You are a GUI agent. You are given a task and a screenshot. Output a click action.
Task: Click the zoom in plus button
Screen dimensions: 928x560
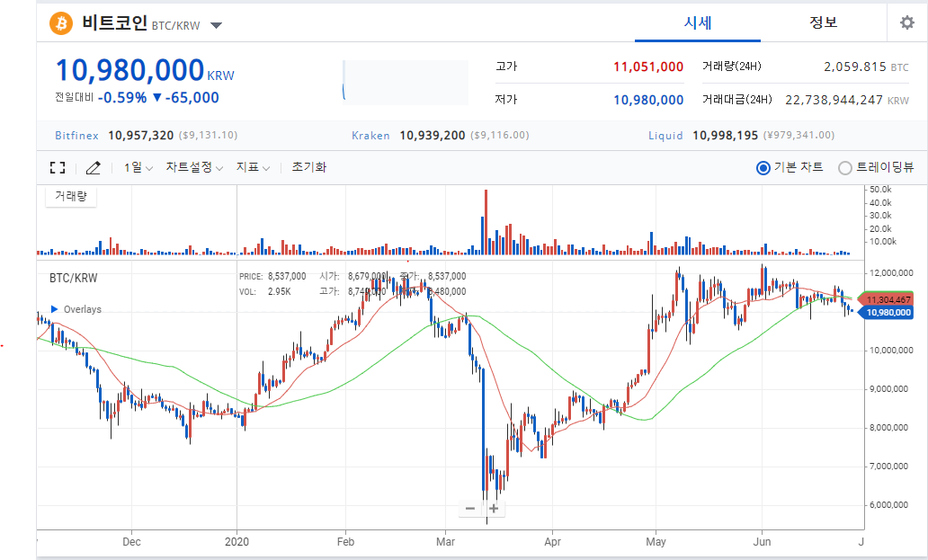pyautogui.click(x=494, y=509)
